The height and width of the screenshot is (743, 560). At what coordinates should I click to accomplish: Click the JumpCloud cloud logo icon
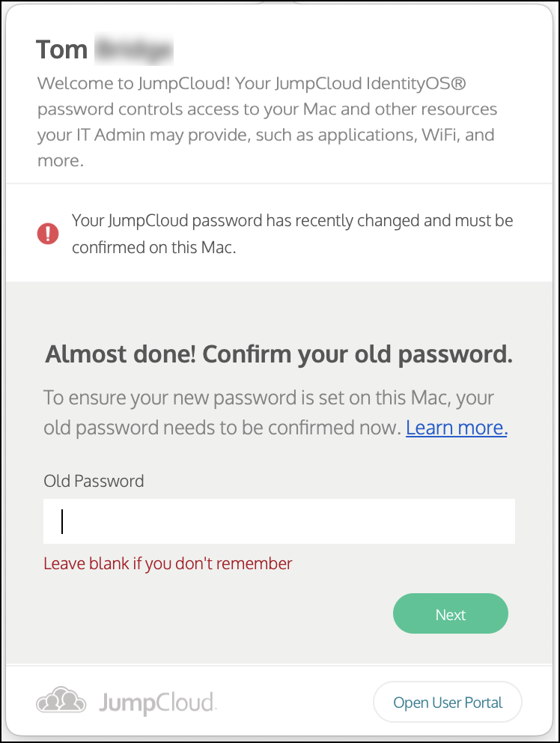pyautogui.click(x=61, y=701)
